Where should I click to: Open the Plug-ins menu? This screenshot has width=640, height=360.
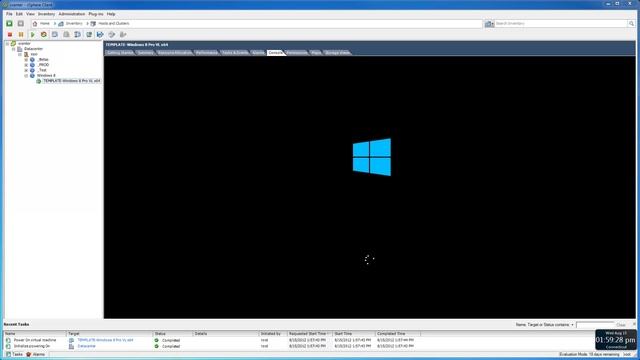point(96,14)
